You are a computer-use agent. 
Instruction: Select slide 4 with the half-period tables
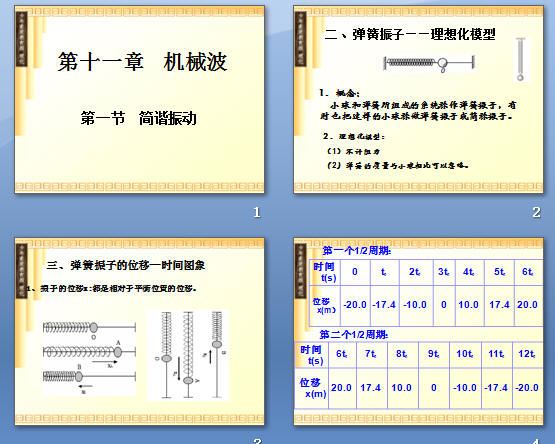click(418, 331)
